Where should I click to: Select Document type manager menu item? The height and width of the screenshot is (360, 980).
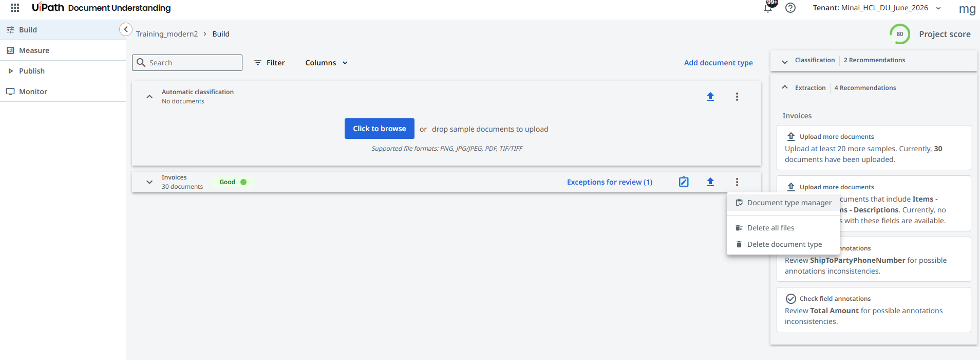click(783, 203)
